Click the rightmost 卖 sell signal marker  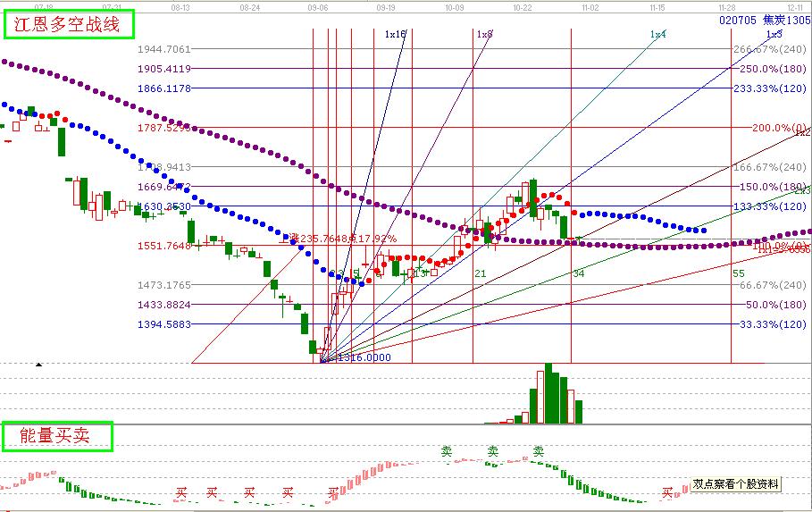538,451
